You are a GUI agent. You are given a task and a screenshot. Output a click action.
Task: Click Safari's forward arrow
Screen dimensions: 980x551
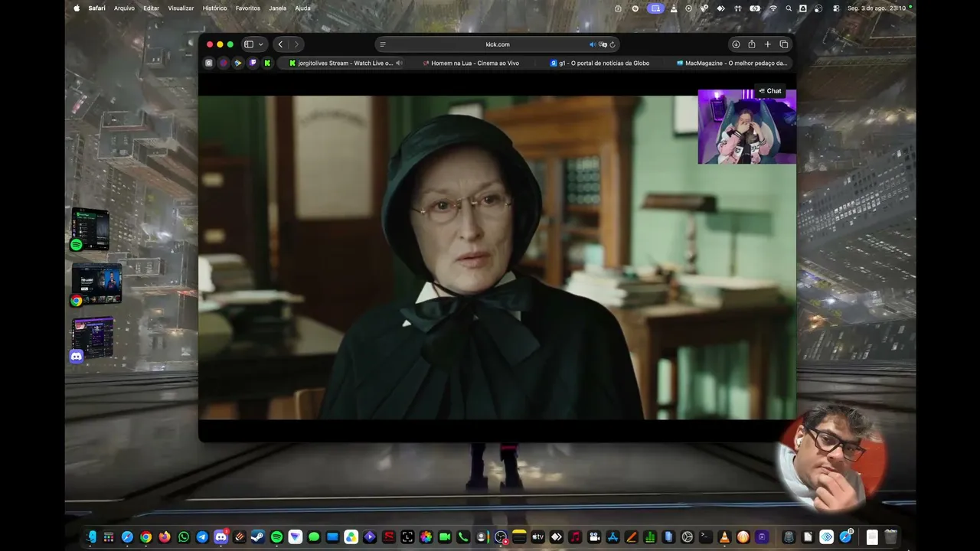296,44
